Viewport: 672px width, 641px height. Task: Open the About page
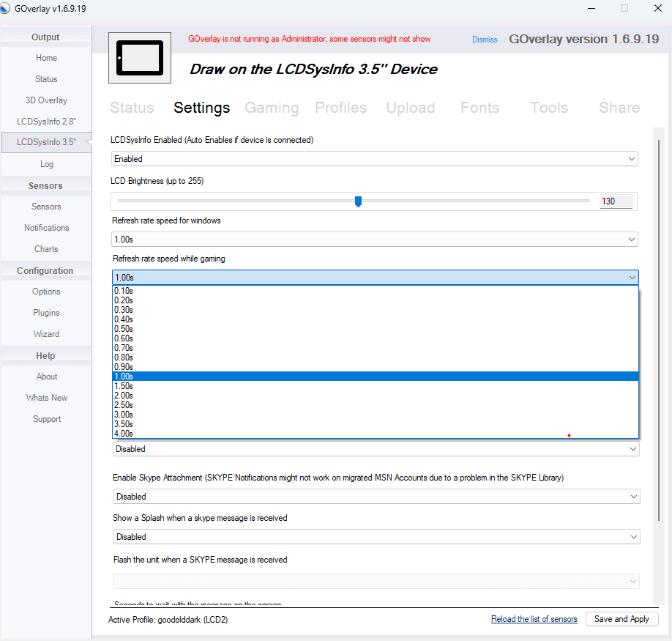pos(46,377)
